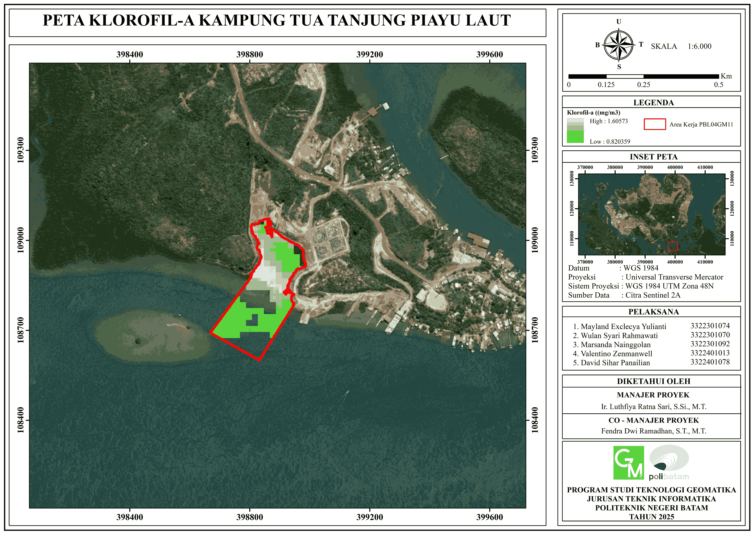Click the student ID 3322301074
The width and height of the screenshot is (756, 535).
(710, 326)
